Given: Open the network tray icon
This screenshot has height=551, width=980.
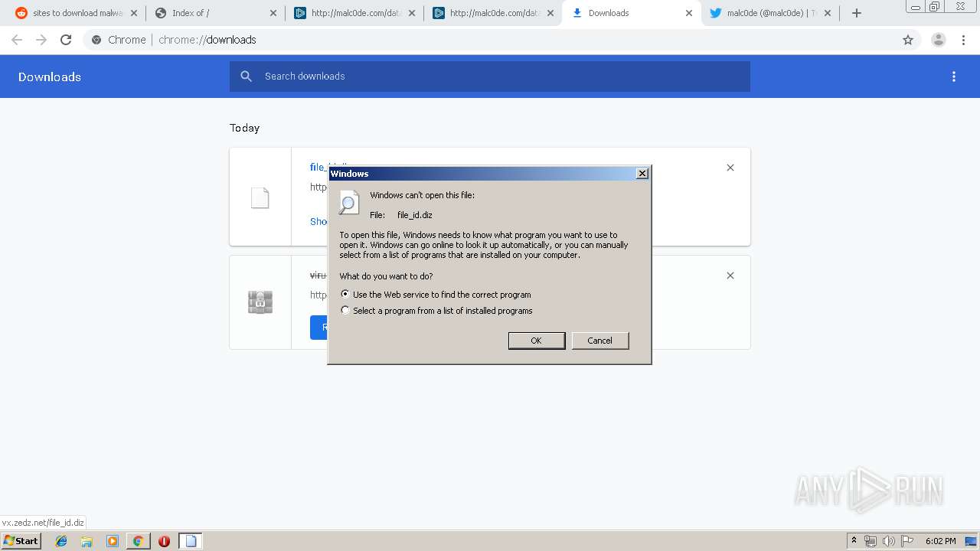Looking at the screenshot, I should 871,541.
